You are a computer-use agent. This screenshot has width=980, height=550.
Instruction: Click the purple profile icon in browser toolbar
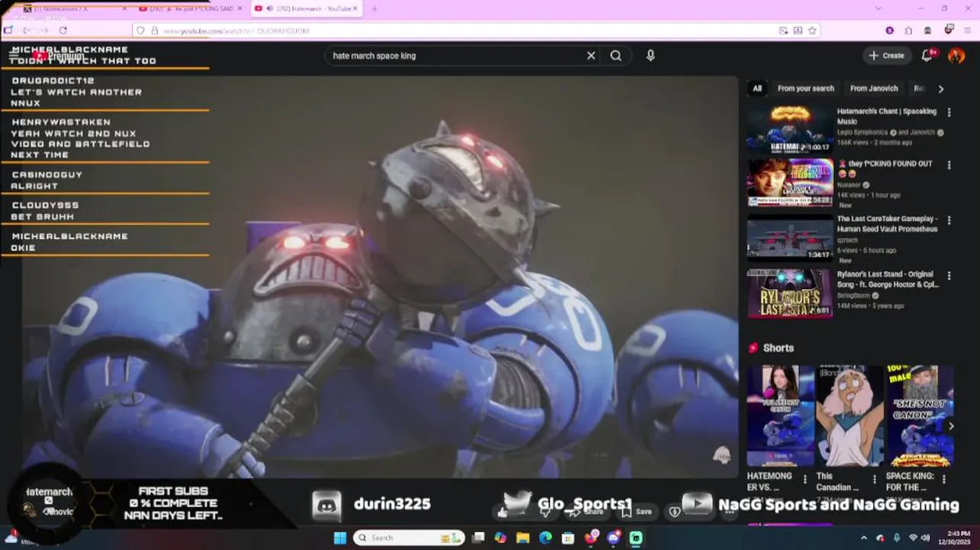click(889, 31)
